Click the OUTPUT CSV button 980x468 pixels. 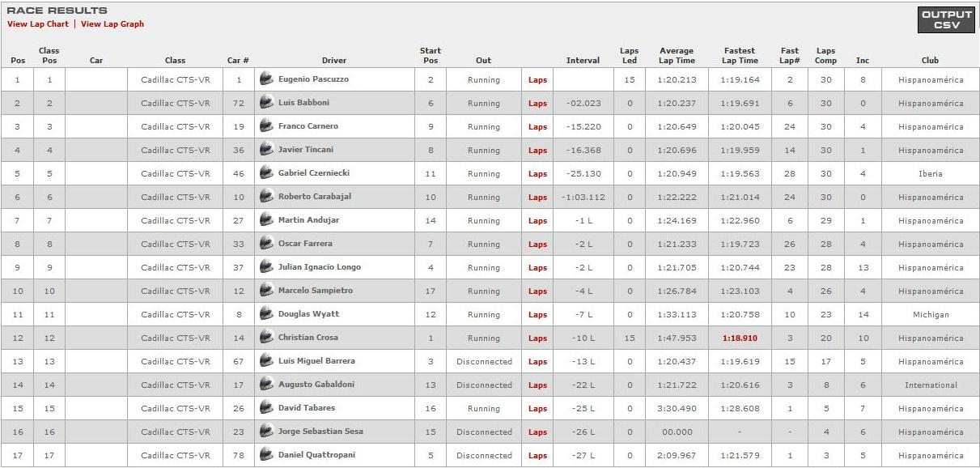pos(946,19)
